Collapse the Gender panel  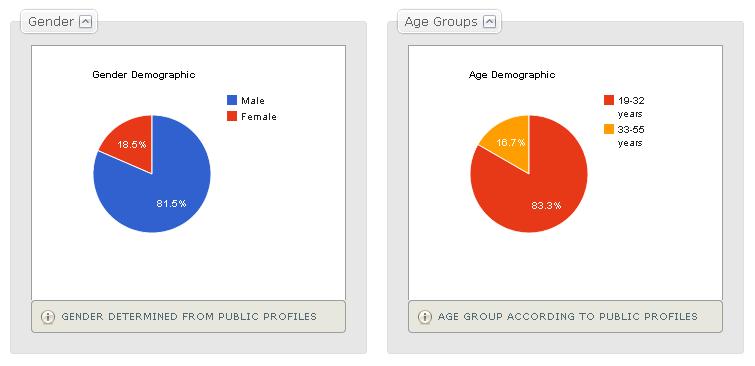coord(85,22)
